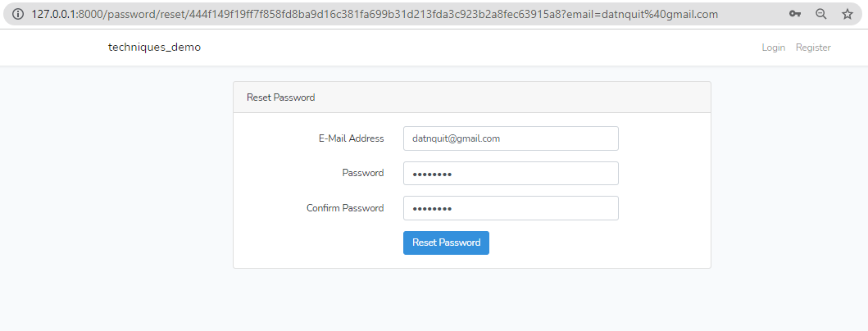
Task: Click the zoom magnifier icon
Action: 821,14
